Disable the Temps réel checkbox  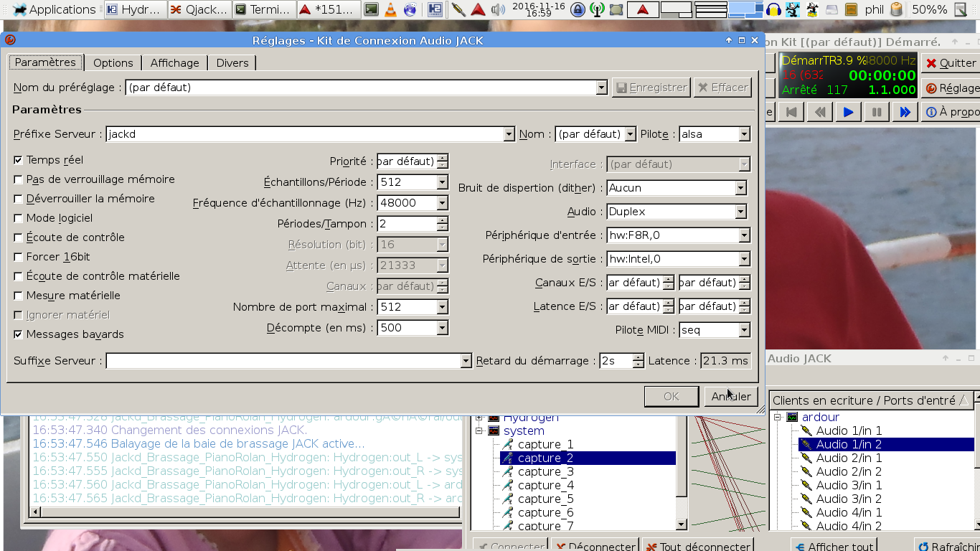pyautogui.click(x=19, y=160)
